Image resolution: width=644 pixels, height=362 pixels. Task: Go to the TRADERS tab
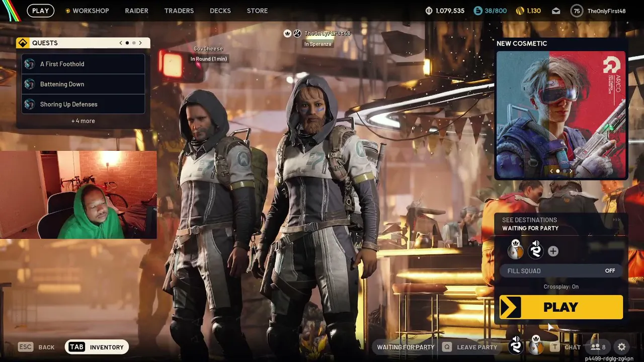tap(179, 11)
